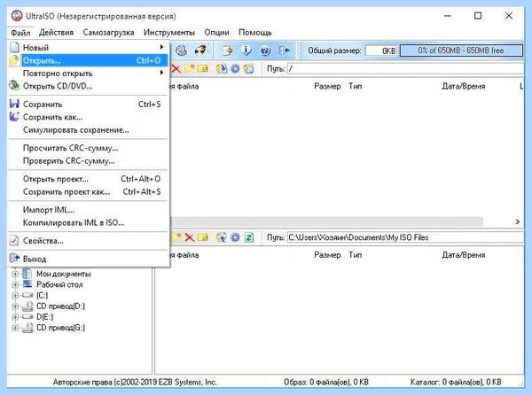The image size is (532, 395).
Task: Expand the Мои документы tree node
Action: coord(15,274)
